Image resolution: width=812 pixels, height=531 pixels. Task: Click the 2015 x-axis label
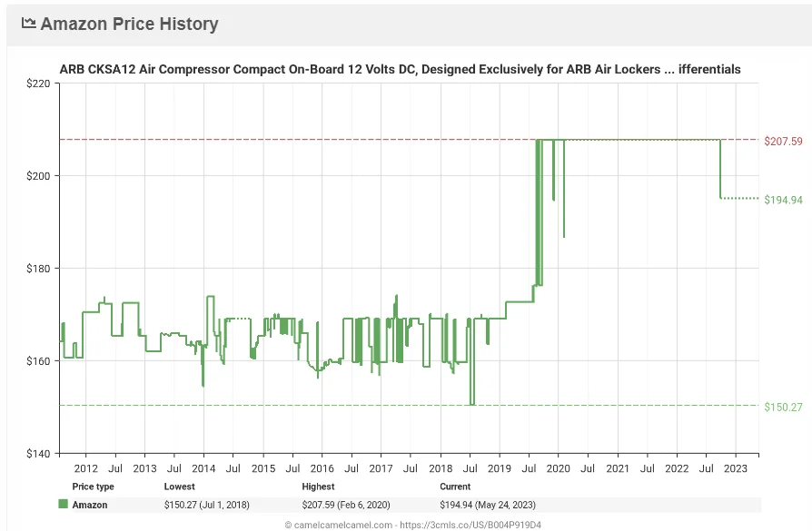click(x=263, y=469)
